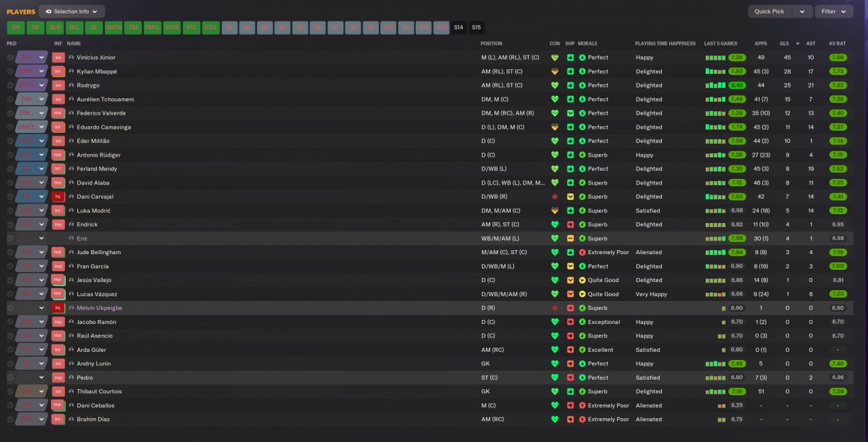Click Dani Carvajal's Inj injury icon
The height and width of the screenshot is (442, 868).
58,197
